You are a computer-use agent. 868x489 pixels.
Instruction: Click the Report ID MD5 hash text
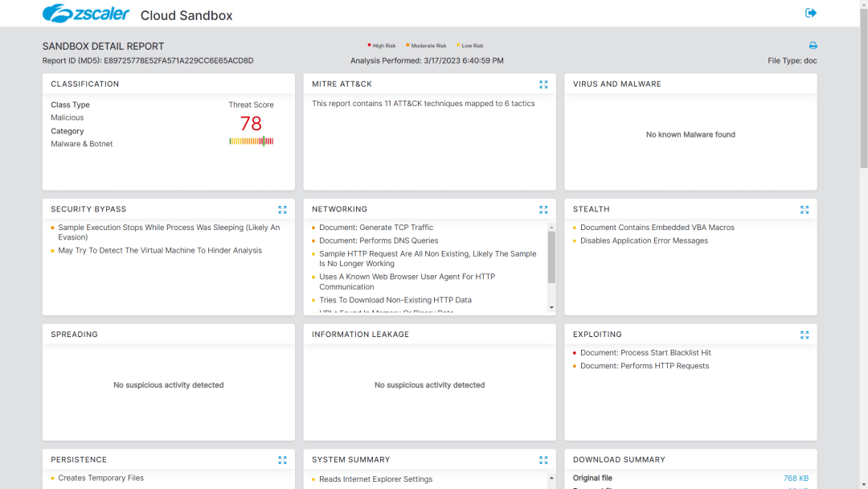tap(178, 61)
